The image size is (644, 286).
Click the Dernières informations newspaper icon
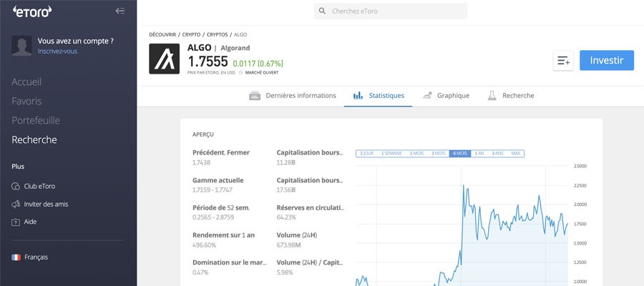click(255, 96)
